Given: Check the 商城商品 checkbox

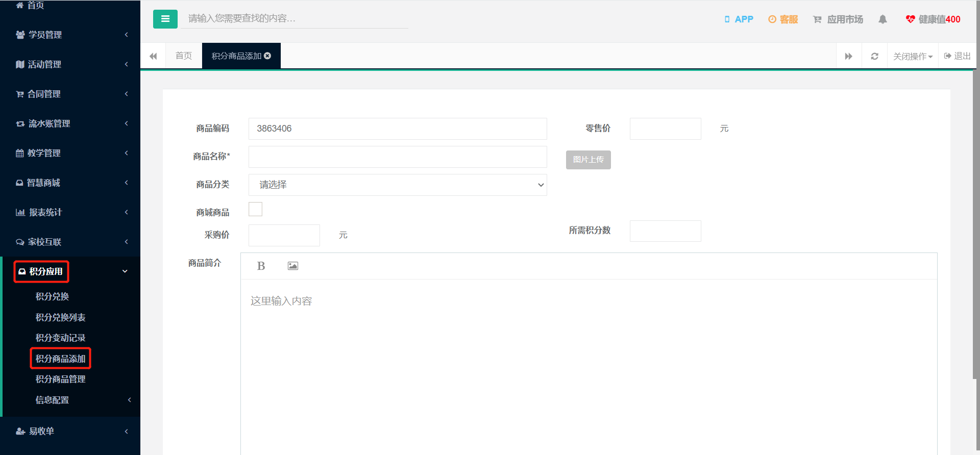Looking at the screenshot, I should click(255, 209).
